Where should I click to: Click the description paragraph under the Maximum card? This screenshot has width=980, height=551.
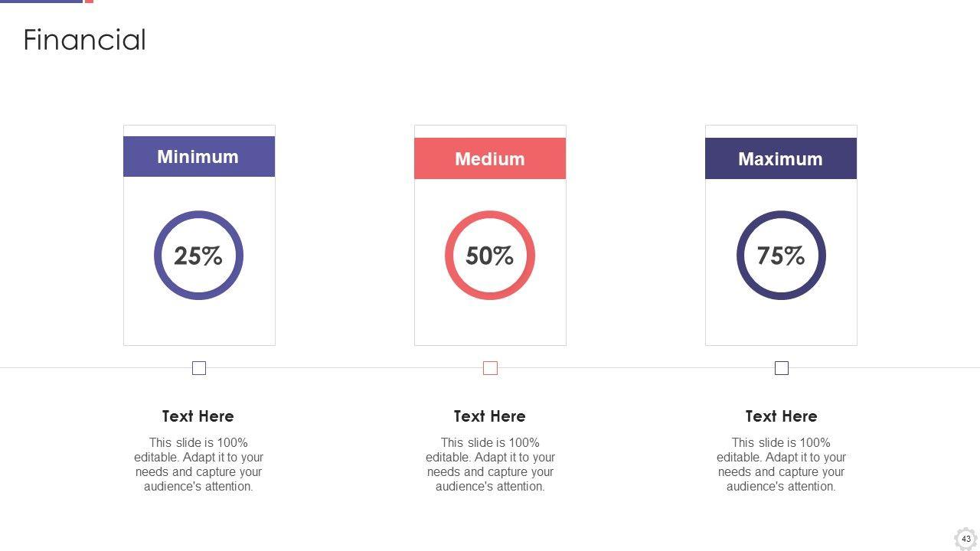(781, 465)
